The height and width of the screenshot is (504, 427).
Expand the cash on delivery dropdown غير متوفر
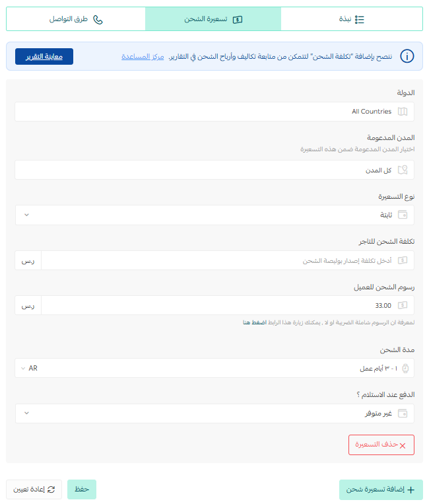[x=214, y=414]
